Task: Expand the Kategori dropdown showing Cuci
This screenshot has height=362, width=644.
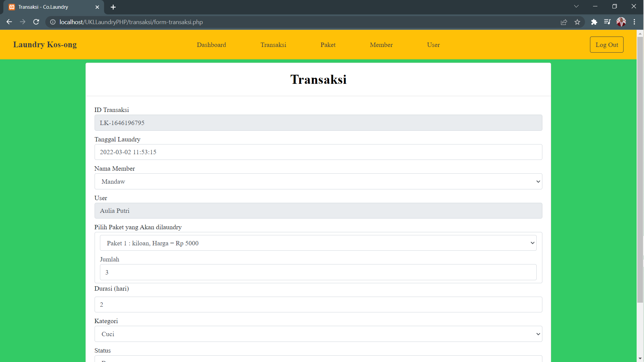Action: point(318,334)
